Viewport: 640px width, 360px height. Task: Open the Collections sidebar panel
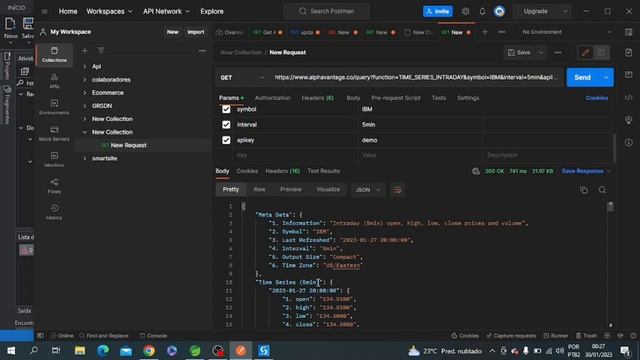pos(54,54)
